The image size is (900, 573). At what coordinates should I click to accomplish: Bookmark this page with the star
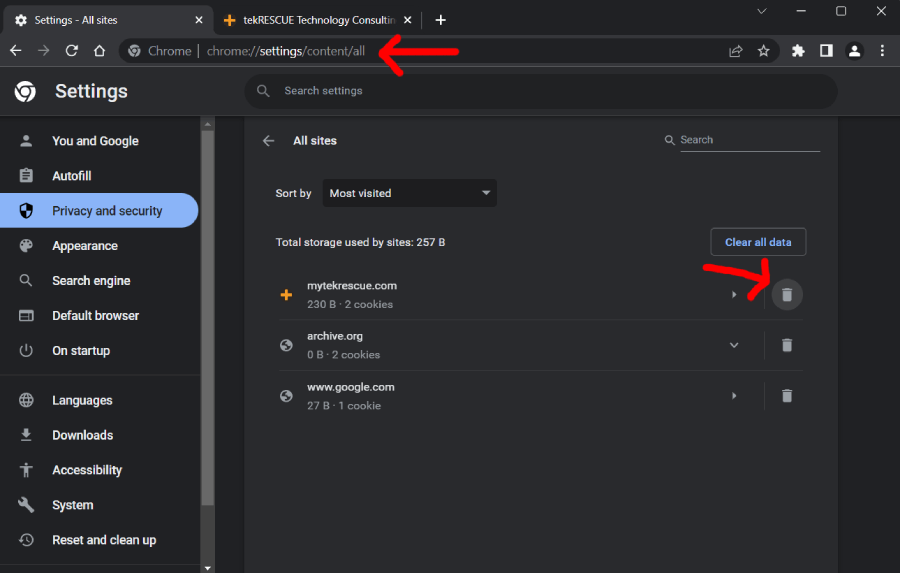coord(763,51)
